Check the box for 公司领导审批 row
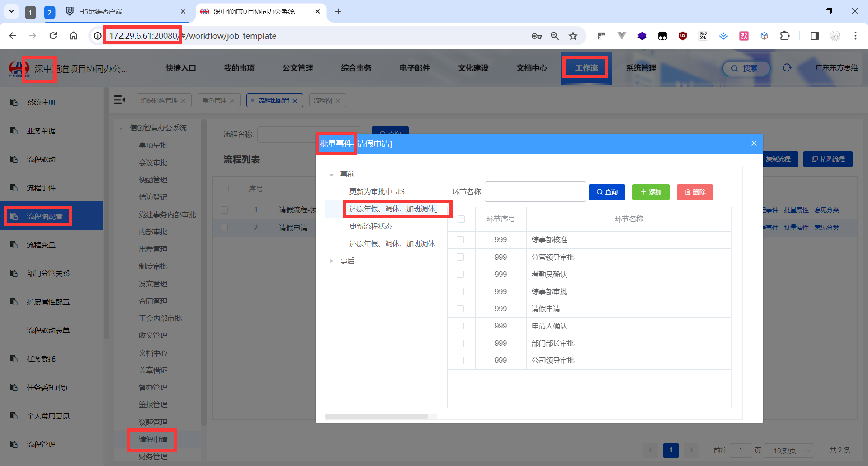The width and height of the screenshot is (868, 466). click(460, 361)
